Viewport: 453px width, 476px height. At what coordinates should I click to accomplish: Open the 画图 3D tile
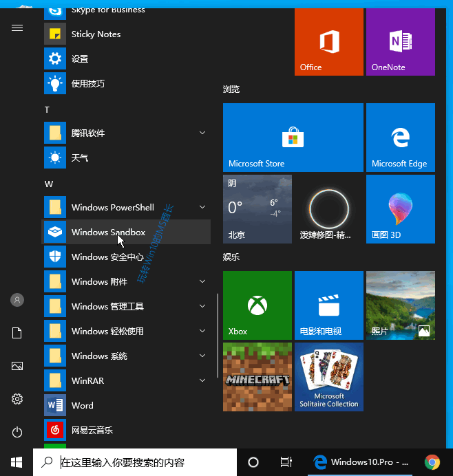coord(401,209)
